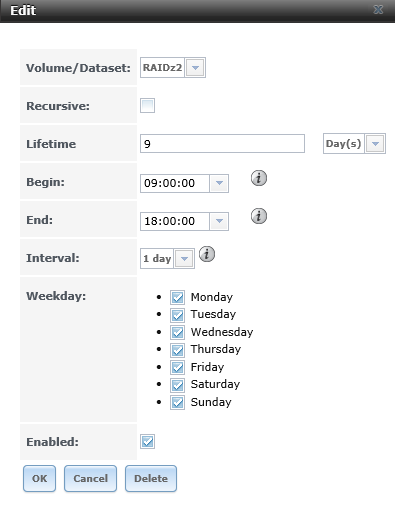This screenshot has width=395, height=507.
Task: Click the Lifetime value input field
Action: (x=222, y=144)
